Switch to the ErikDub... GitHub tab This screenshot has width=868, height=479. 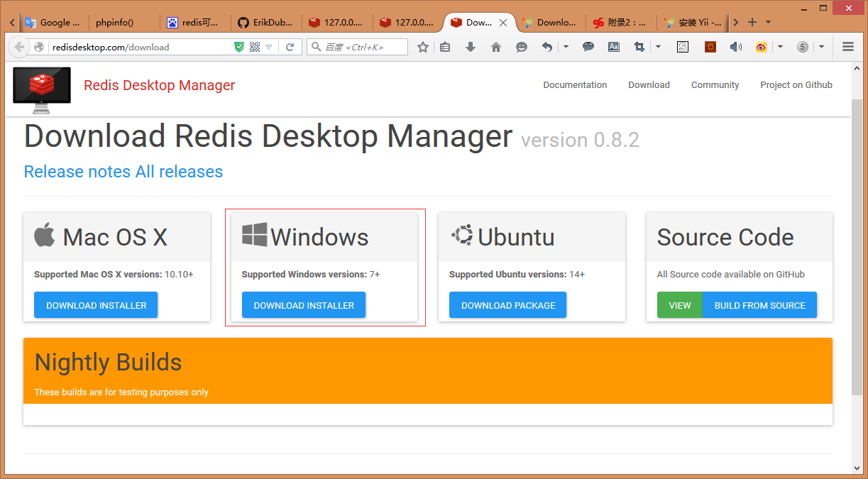coord(267,22)
